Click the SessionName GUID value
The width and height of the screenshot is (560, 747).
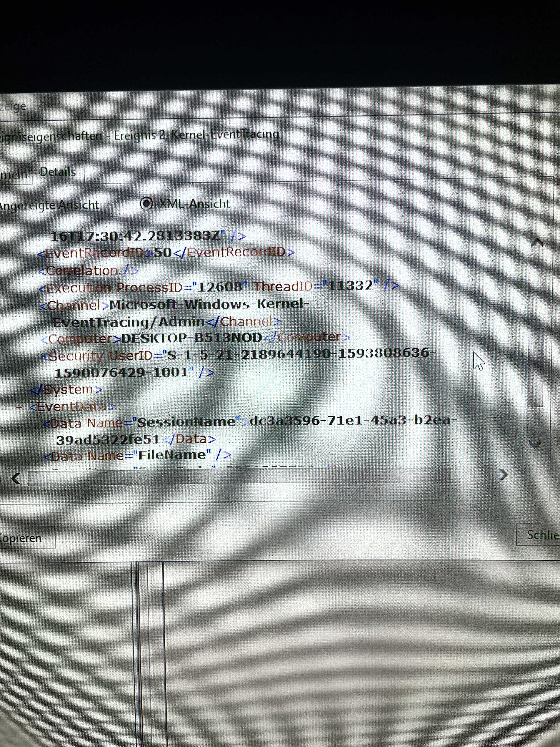tap(351, 421)
